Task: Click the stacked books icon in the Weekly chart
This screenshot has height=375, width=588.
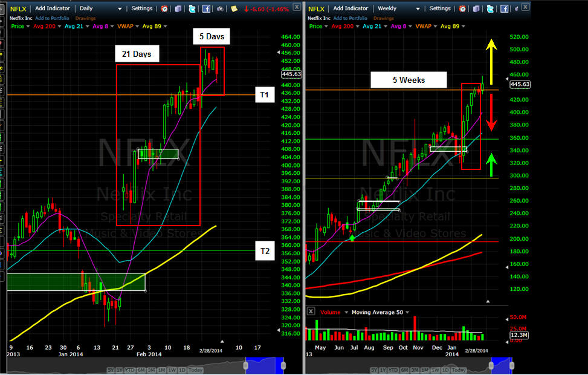Action: pos(476,8)
